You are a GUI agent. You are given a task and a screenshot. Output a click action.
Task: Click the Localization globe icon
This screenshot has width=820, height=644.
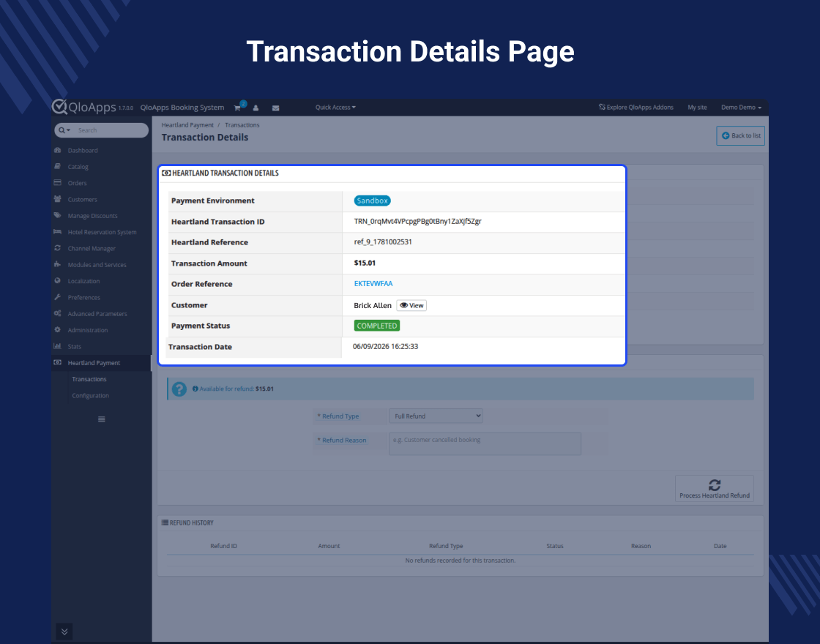(x=58, y=281)
